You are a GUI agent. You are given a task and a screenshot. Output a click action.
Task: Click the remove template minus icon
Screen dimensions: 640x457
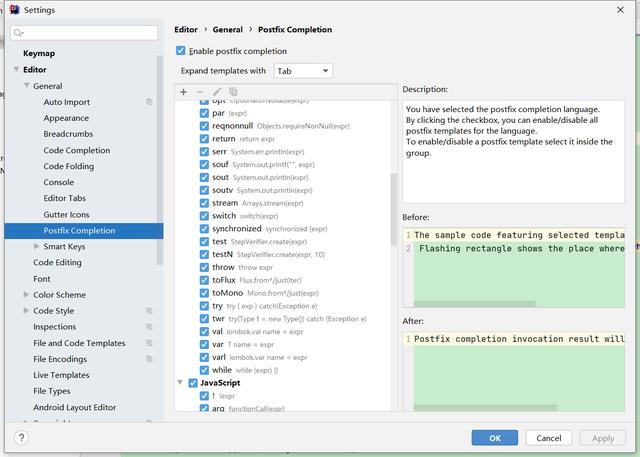pos(200,92)
